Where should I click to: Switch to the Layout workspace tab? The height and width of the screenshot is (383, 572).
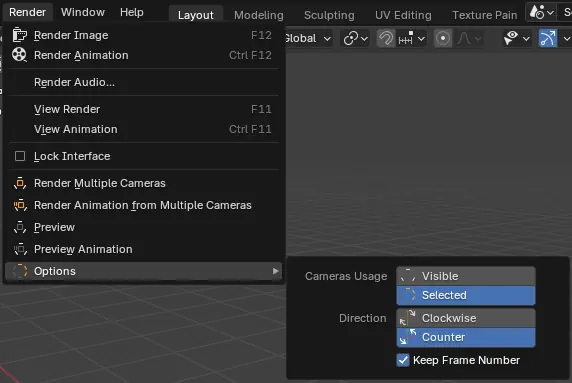pos(196,15)
